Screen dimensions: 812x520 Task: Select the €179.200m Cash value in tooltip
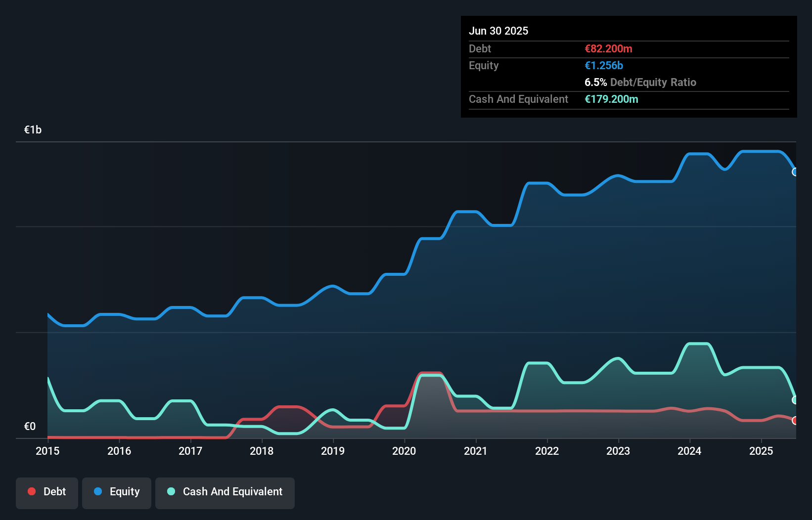pos(611,99)
